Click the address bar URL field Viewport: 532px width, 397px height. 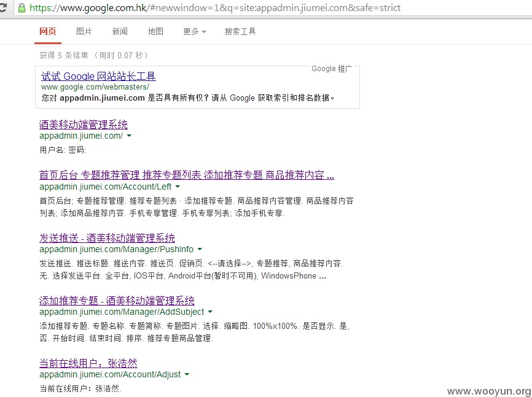272,8
